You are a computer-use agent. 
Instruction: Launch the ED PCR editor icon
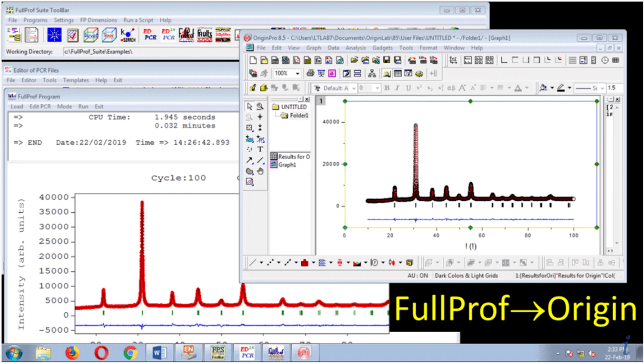click(148, 35)
